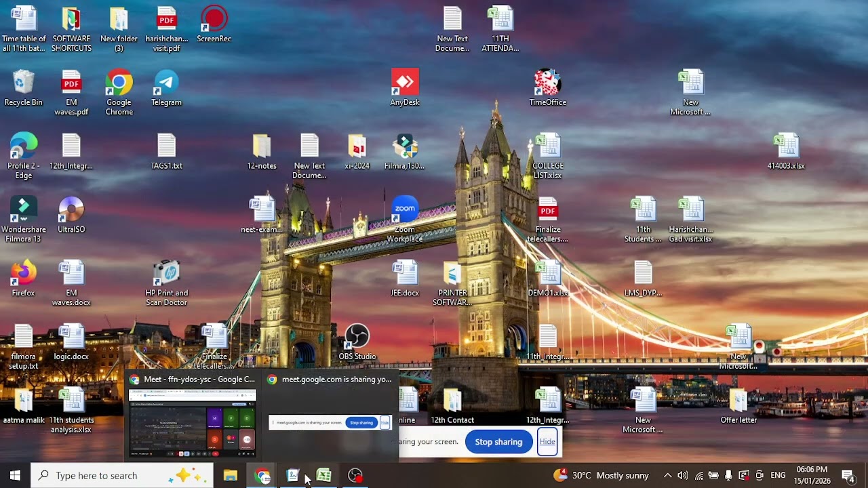
Task: Select the Harishchan... Gad visit.xlsx icon
Action: pos(690,220)
